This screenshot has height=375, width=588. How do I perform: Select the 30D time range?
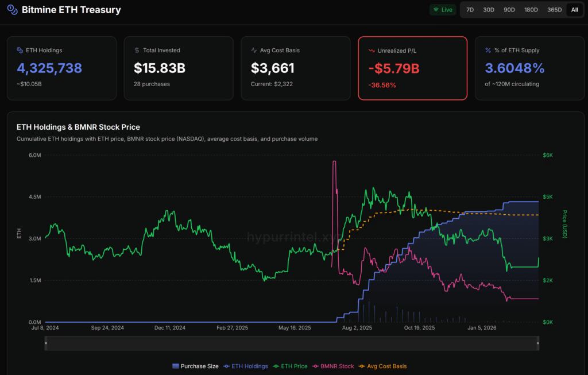coord(488,10)
